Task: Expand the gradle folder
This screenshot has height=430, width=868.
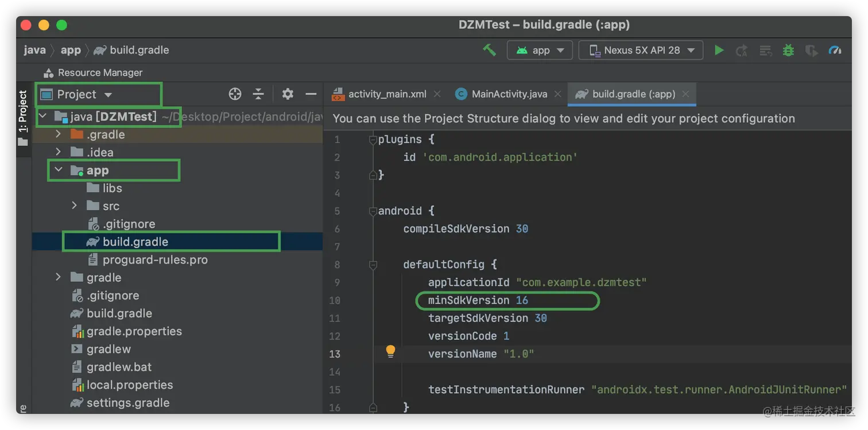Action: 58,277
